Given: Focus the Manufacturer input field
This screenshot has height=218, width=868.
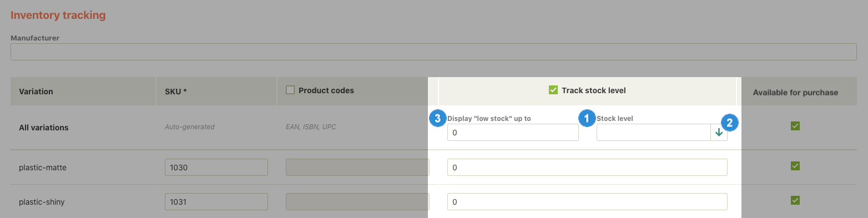Looking at the screenshot, I should (433, 52).
